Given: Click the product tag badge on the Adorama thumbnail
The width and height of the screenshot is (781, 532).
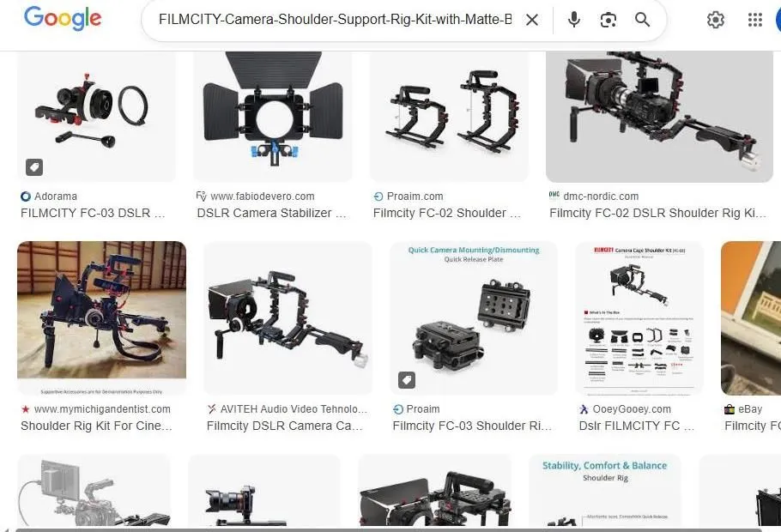Looking at the screenshot, I should click(33, 166).
